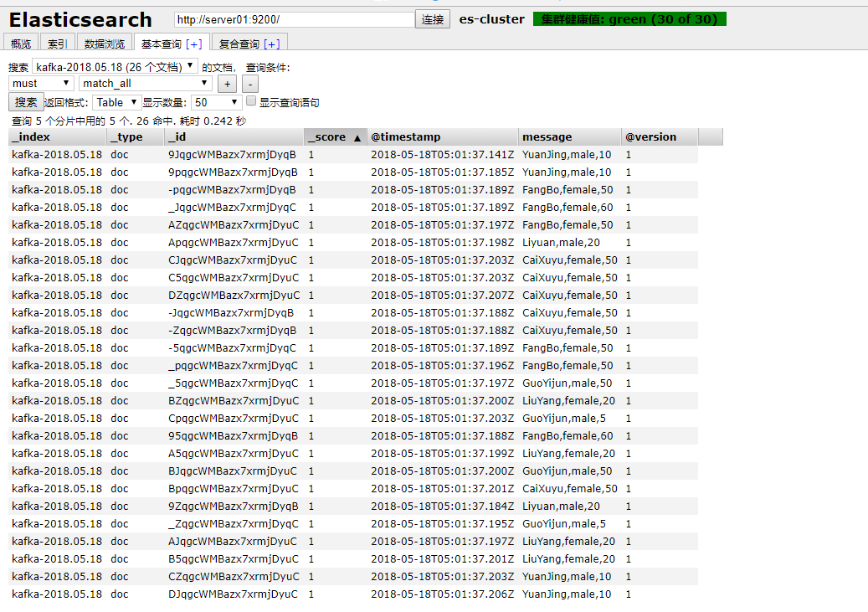The image size is (868, 612).
Task: Sort by _type column header
Action: (135, 136)
